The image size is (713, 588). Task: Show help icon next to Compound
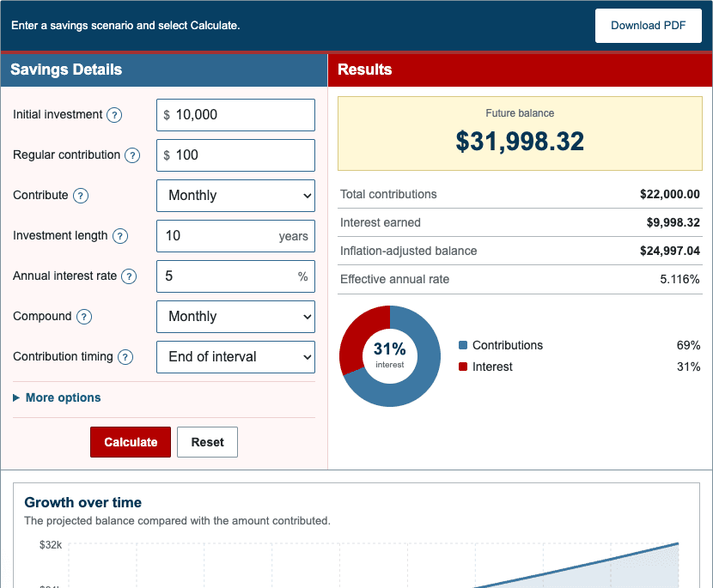[83, 317]
